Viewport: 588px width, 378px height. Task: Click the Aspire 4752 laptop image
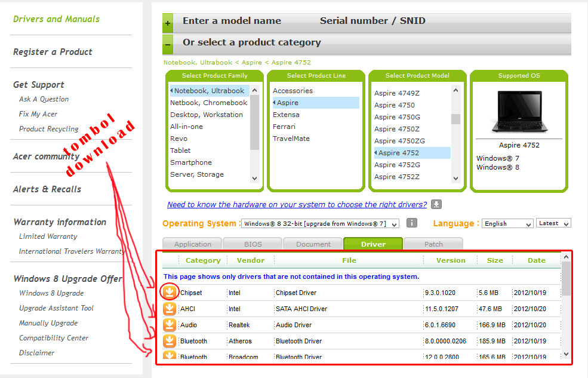[x=519, y=112]
